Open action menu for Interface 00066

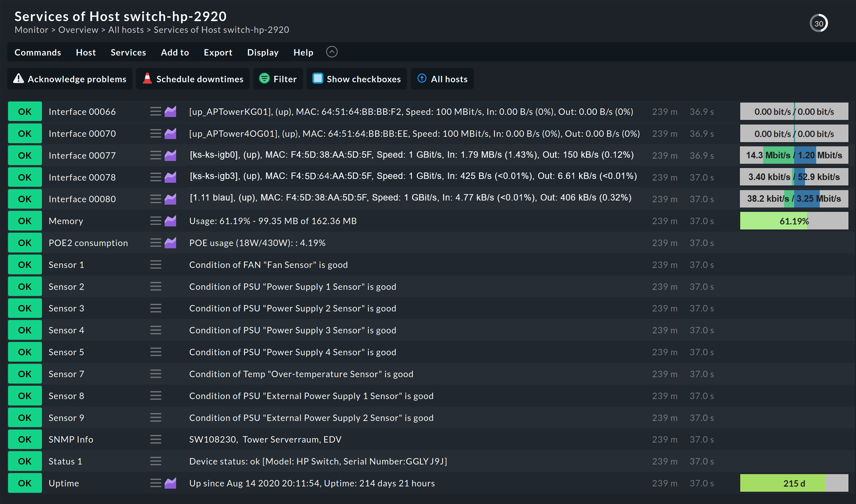tap(156, 111)
